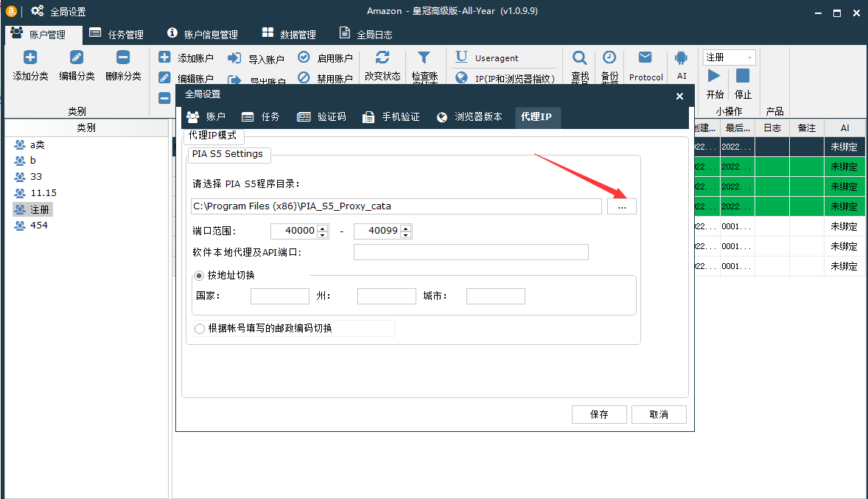Screen dimensions: 868x499
Task: Click the Protocol envelope icon
Action: point(645,57)
